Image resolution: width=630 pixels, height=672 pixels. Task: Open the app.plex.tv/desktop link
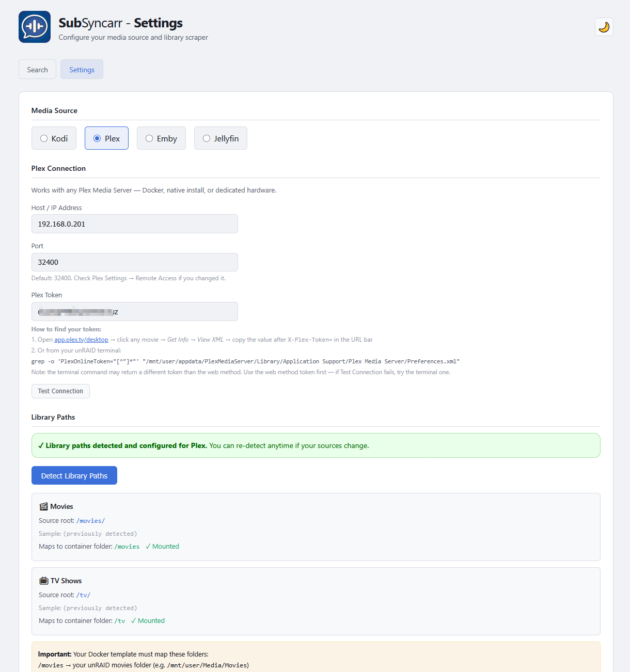[x=81, y=340]
